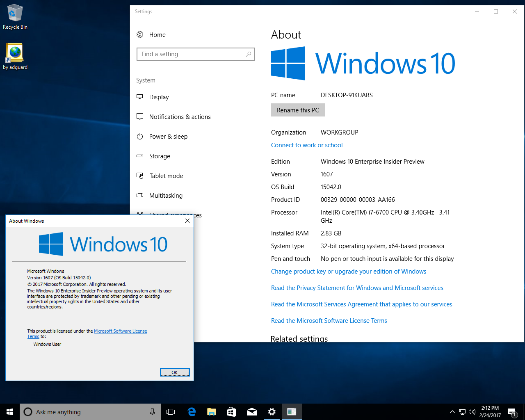The width and height of the screenshot is (525, 420).
Task: Open the volume speaker tray icon
Action: pyautogui.click(x=472, y=412)
